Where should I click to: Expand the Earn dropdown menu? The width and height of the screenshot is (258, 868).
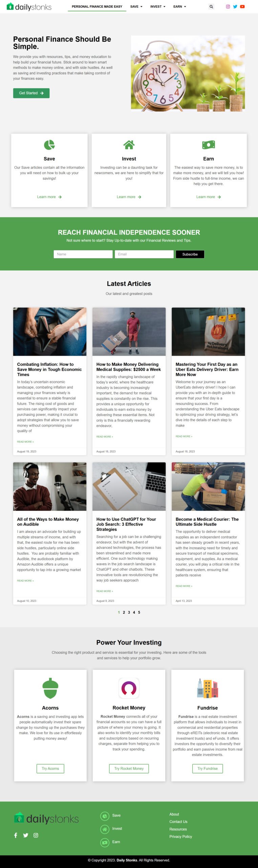pos(179,6)
